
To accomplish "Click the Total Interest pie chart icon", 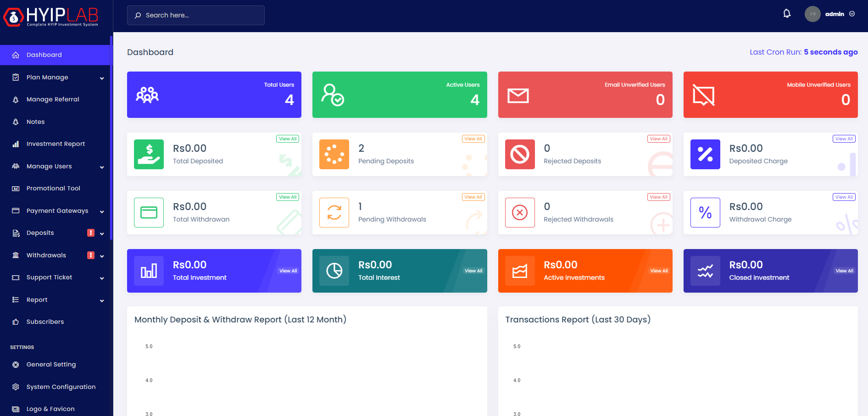I will pos(334,271).
